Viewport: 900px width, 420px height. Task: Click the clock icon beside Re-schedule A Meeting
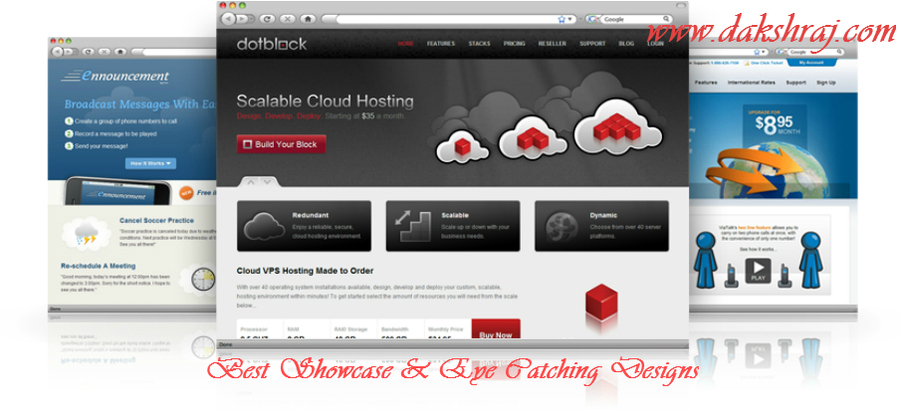[x=203, y=279]
